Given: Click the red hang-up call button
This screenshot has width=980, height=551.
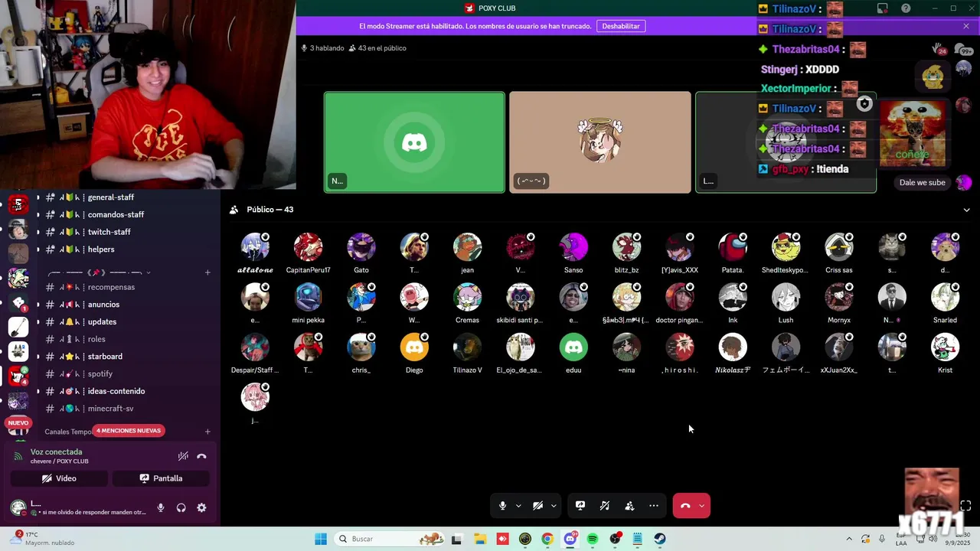Looking at the screenshot, I should click(685, 506).
